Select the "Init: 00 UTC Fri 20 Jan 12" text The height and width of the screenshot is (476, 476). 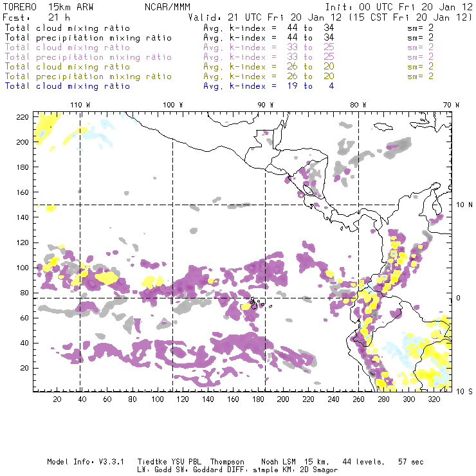[399, 7]
